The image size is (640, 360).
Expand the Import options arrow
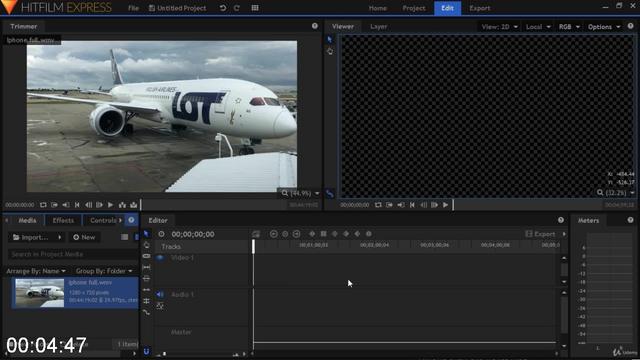pyautogui.click(x=60, y=237)
